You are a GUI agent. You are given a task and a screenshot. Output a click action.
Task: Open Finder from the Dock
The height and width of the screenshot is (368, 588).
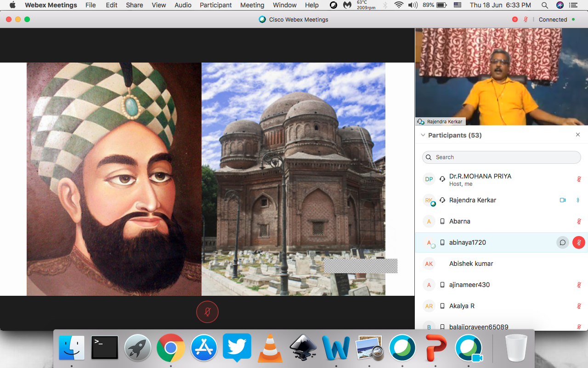[72, 347]
